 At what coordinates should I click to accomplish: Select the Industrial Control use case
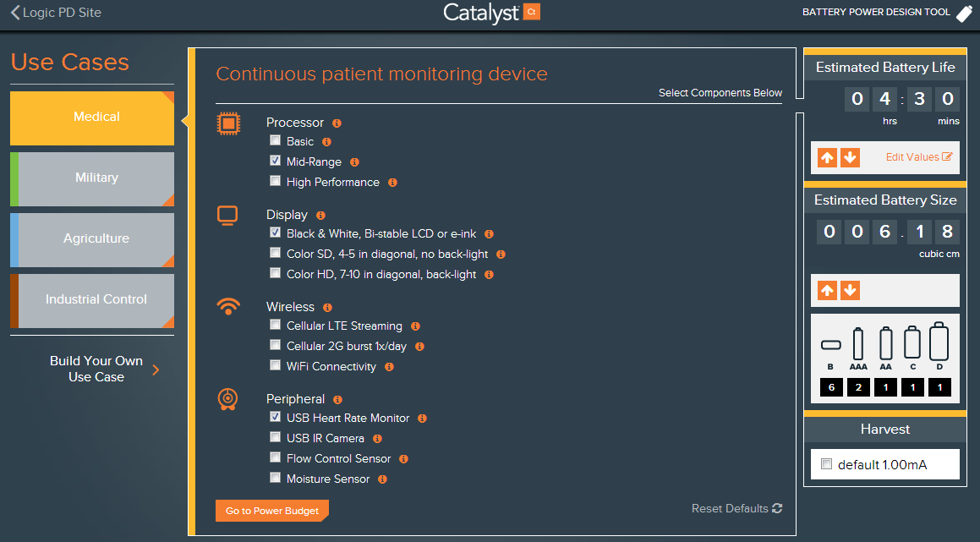pyautogui.click(x=96, y=300)
